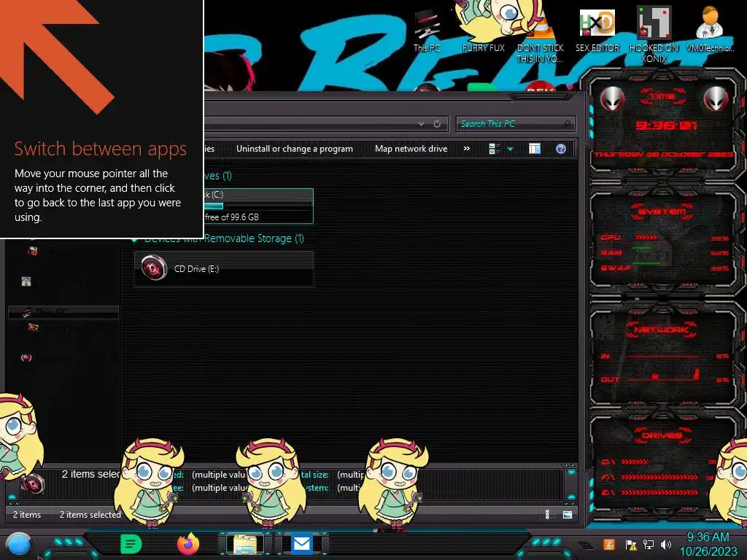Click the details pane drive icon
Image resolution: width=747 pixels, height=560 pixels.
33,483
